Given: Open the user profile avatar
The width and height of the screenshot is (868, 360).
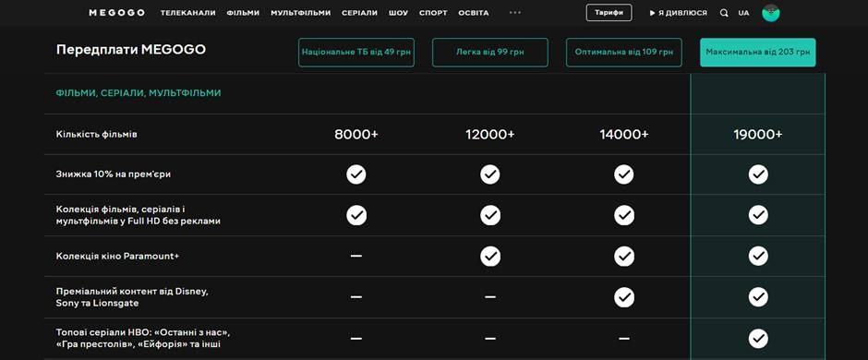Looking at the screenshot, I should click(770, 13).
